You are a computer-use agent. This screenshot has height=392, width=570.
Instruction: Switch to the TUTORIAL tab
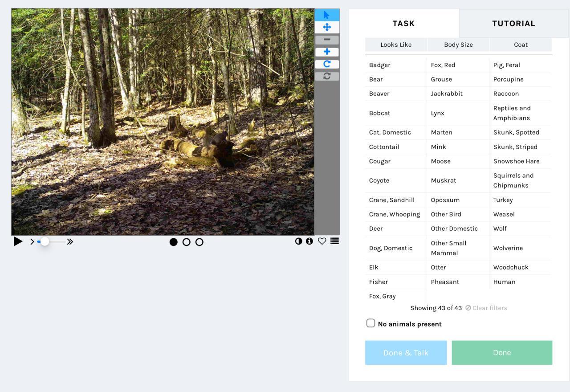tap(514, 23)
